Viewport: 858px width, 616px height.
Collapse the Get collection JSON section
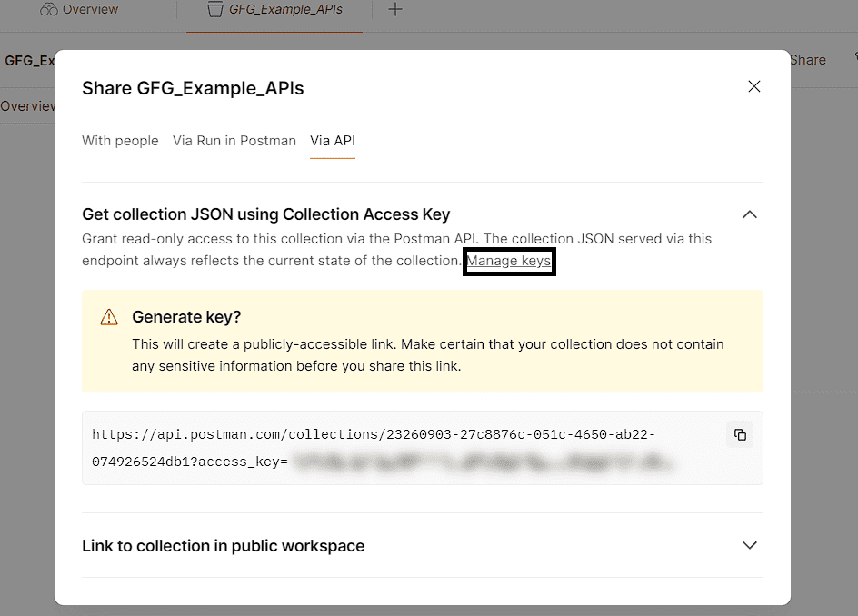point(749,214)
